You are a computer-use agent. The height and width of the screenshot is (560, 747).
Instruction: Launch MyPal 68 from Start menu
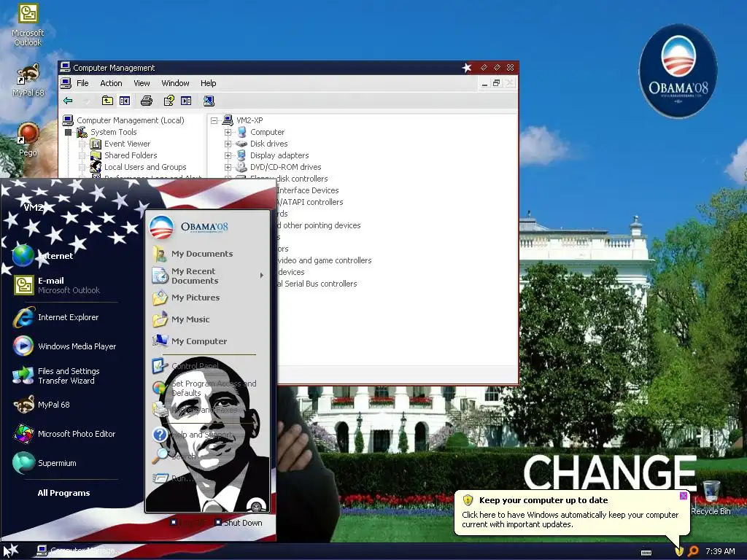tap(42, 405)
